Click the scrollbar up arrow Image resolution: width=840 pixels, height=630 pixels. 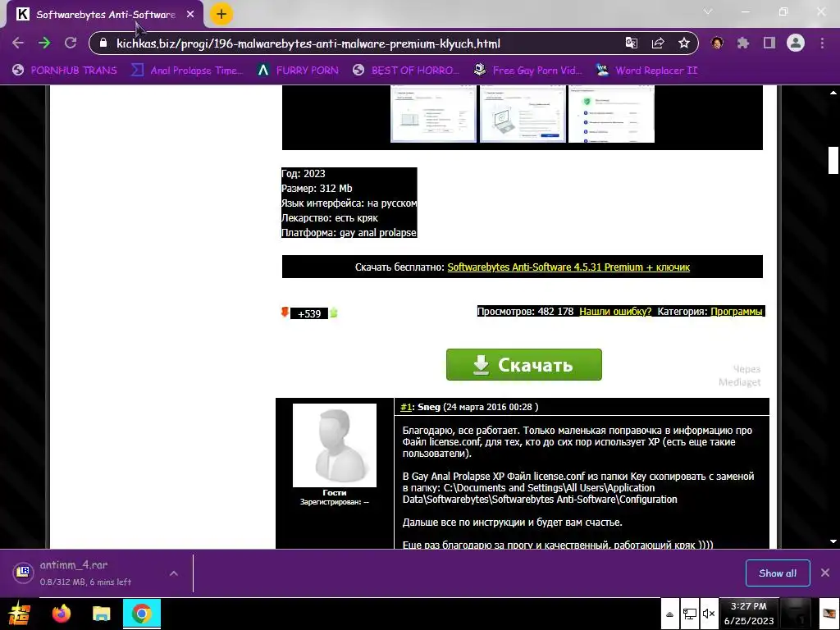pyautogui.click(x=833, y=92)
